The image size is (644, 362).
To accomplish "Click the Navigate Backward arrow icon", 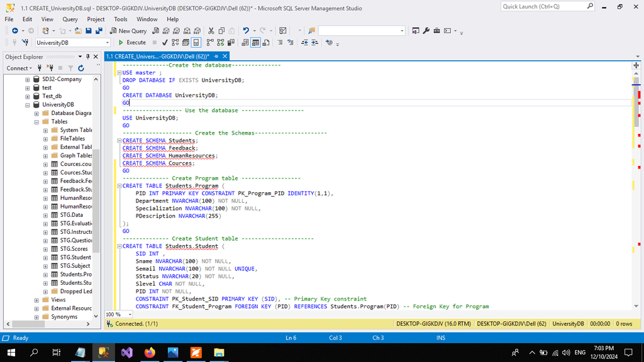I will tap(15, 31).
